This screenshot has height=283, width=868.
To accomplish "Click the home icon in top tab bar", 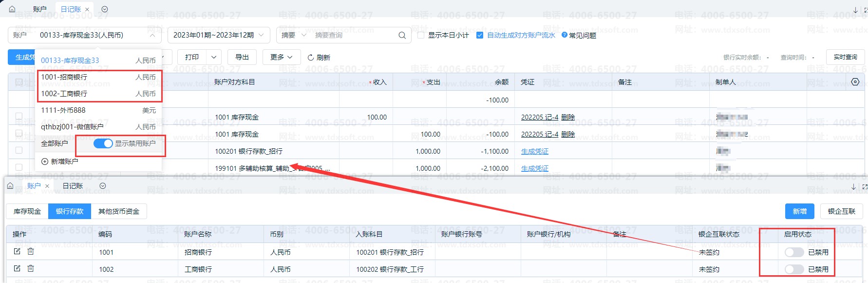I will click(x=12, y=9).
